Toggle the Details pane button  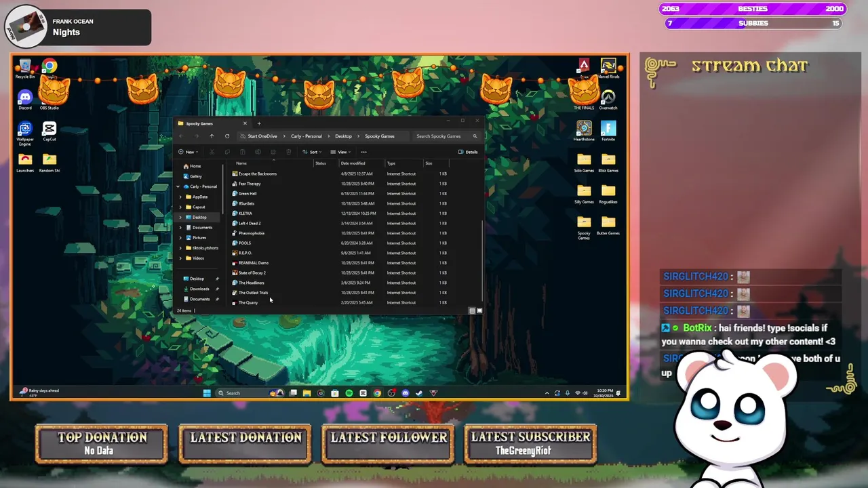pyautogui.click(x=468, y=152)
